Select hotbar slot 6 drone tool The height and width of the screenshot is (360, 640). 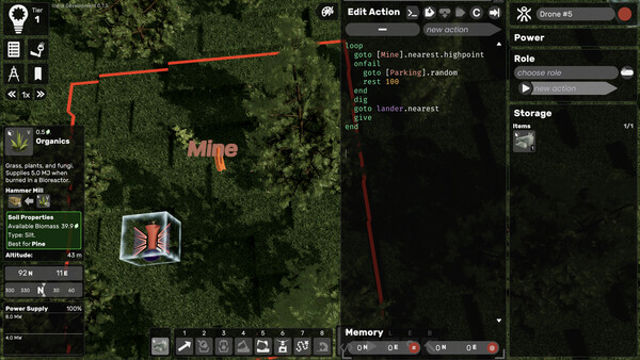click(282, 347)
